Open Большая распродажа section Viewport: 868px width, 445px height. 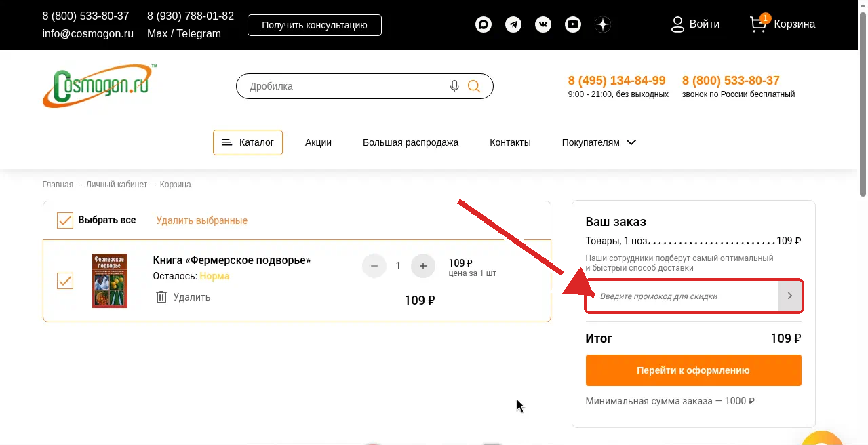(410, 142)
